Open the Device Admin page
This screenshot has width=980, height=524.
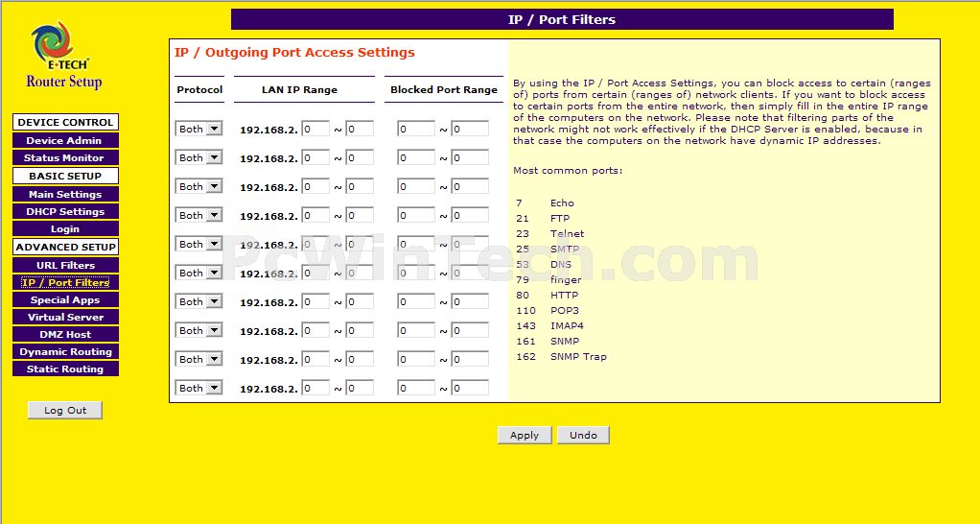coord(65,141)
